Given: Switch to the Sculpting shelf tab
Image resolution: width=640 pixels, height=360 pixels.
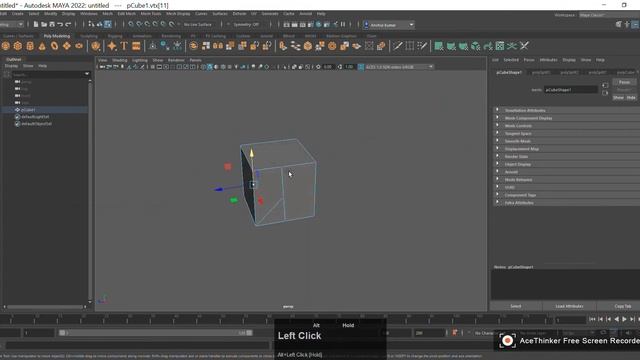Looking at the screenshot, I should [x=89, y=36].
